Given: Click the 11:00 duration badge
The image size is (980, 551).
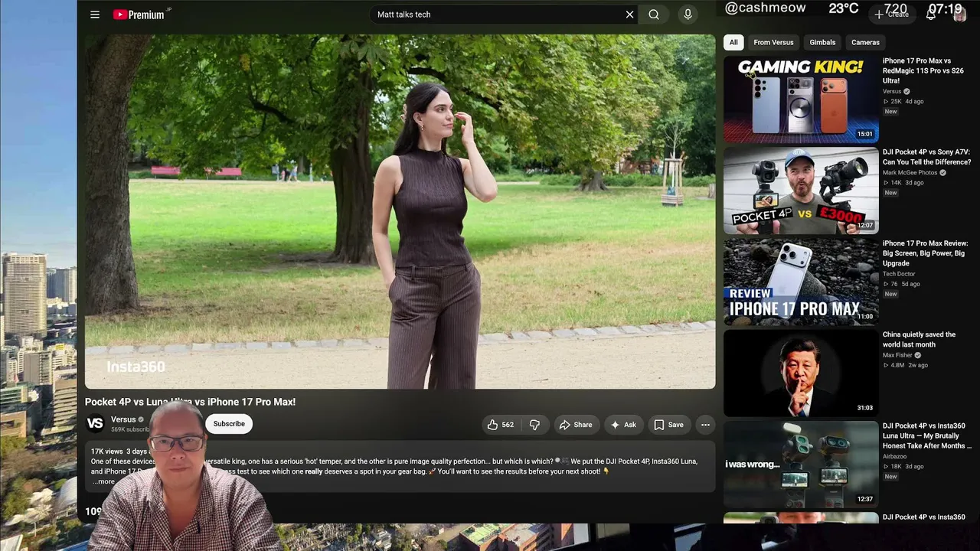Looking at the screenshot, I should click(864, 316).
